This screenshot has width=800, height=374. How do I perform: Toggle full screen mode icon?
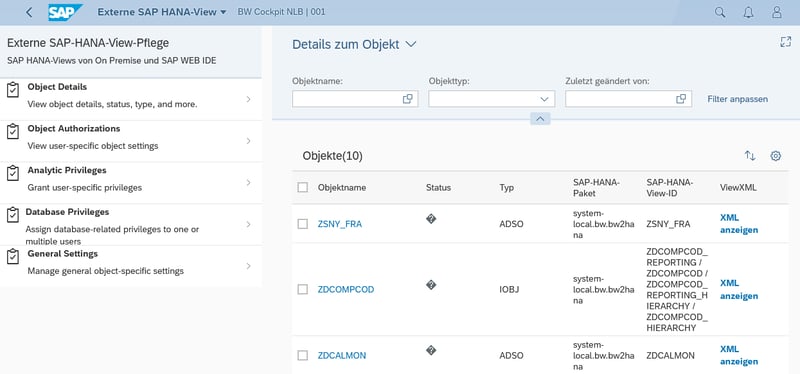[786, 42]
